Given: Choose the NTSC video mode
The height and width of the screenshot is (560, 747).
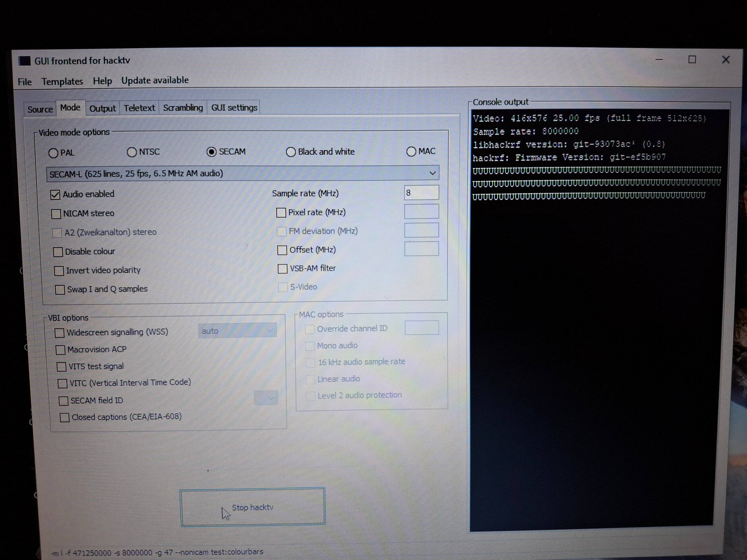Looking at the screenshot, I should click(132, 152).
